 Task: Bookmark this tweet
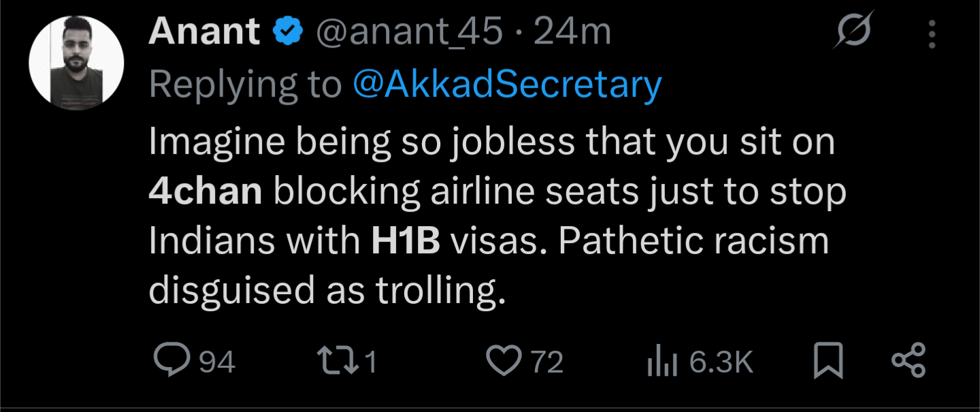(828, 362)
